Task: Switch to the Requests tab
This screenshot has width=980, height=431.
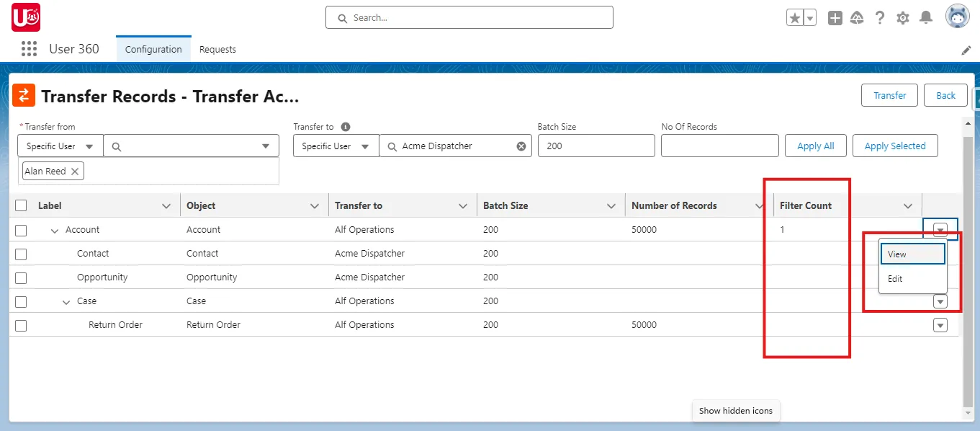Action: (217, 49)
